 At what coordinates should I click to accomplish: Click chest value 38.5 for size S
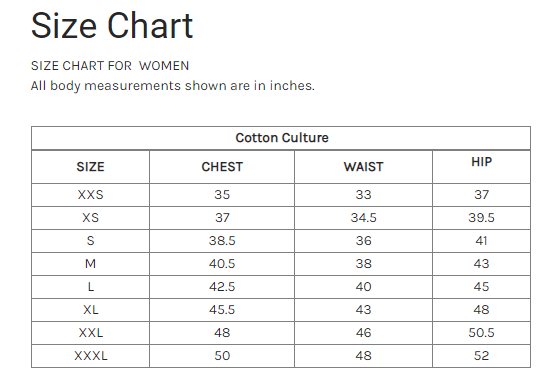[222, 241]
